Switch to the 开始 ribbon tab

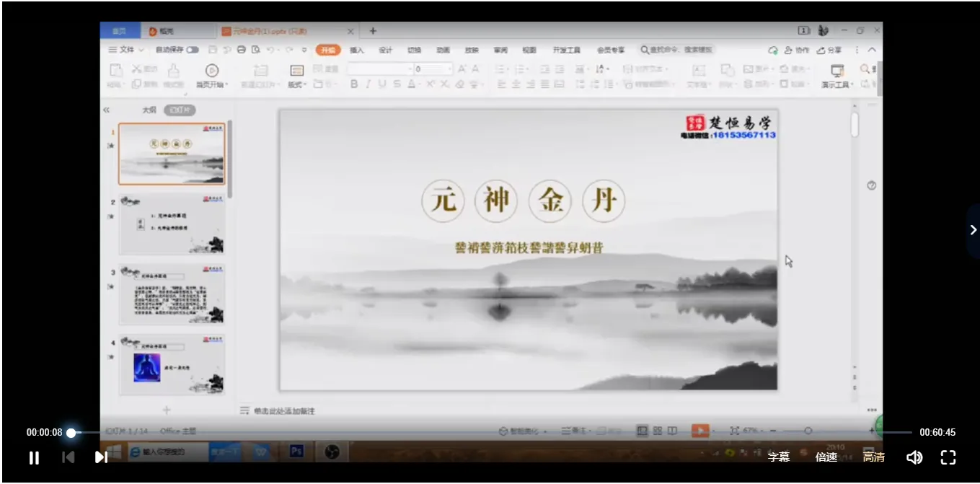pos(328,50)
